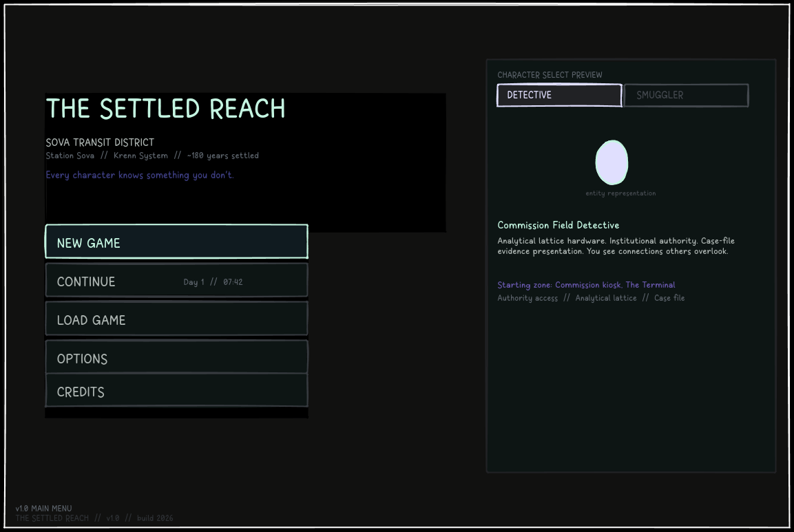
Task: Click the oval entity representation avatar
Action: [x=612, y=162]
